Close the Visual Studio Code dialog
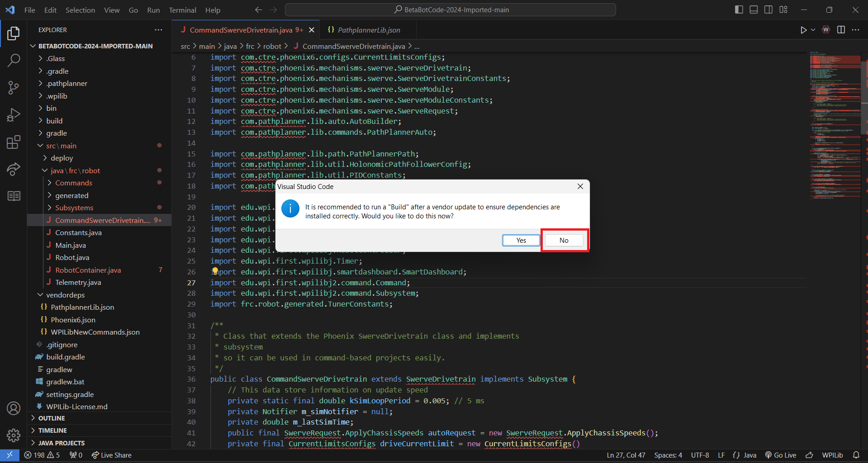The height and width of the screenshot is (463, 868). (580, 186)
